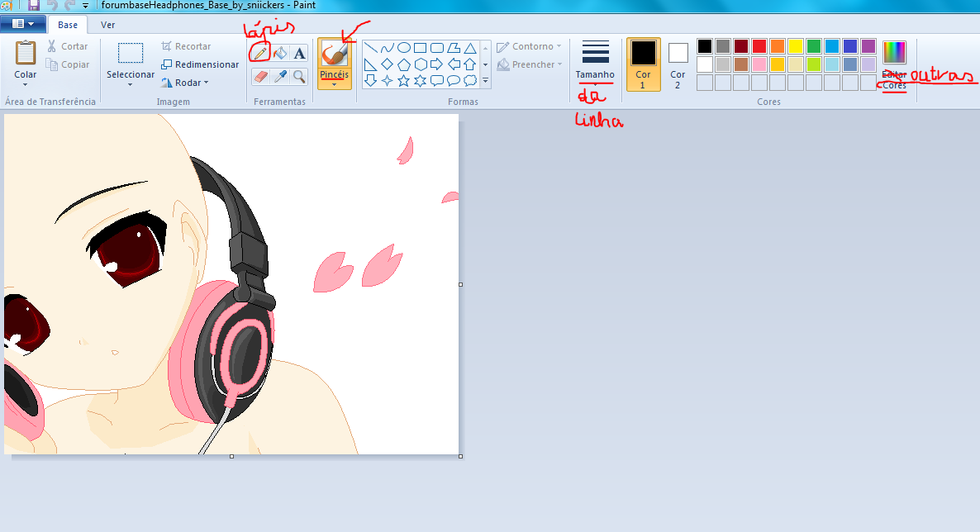The height and width of the screenshot is (532, 980).
Task: Click the Colar paste button
Action: pyautogui.click(x=26, y=59)
